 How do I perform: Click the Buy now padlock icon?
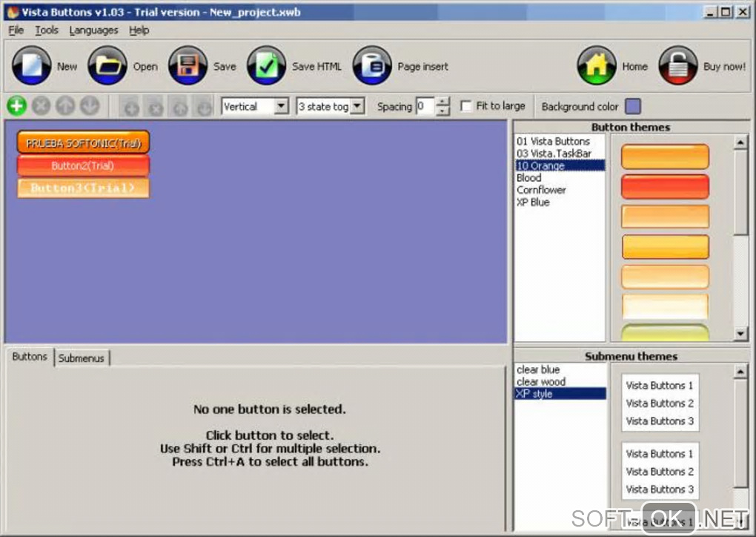[677, 65]
